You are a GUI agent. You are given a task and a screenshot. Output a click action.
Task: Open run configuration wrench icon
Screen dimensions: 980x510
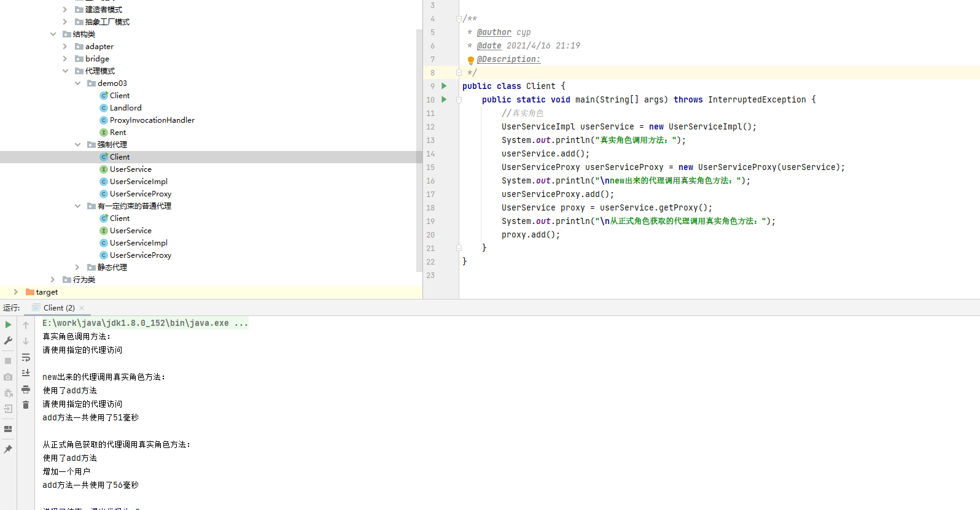point(8,341)
